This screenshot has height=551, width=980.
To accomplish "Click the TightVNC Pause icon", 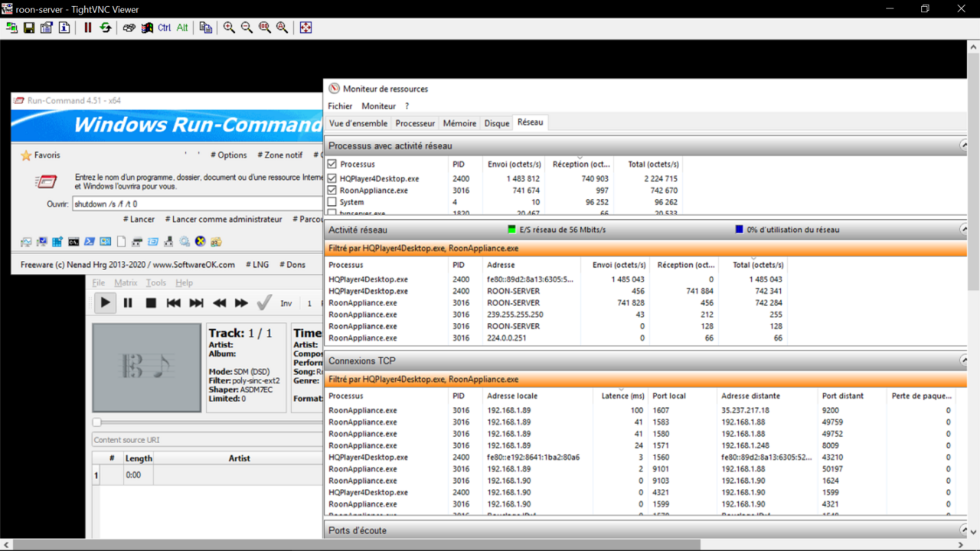I will tap(88, 28).
